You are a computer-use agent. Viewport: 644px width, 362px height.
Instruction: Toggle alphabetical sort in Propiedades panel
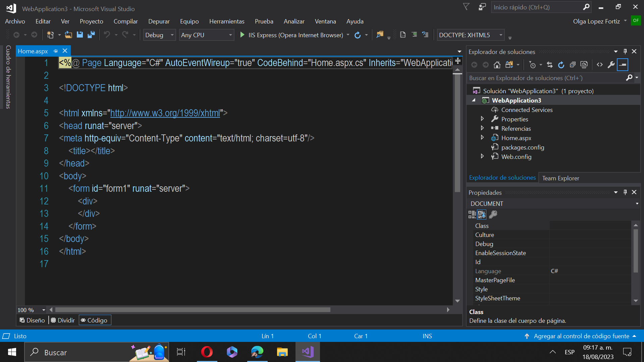pyautogui.click(x=482, y=215)
